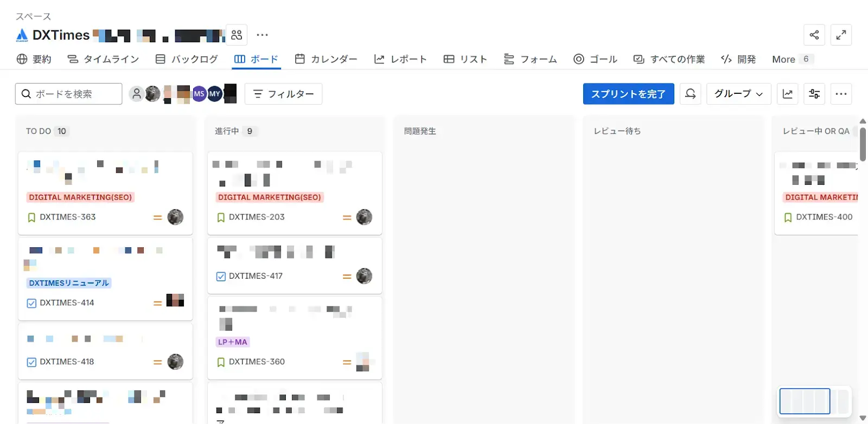Image resolution: width=868 pixels, height=424 pixels.
Task: Click story bookmark icon on DXTIMES-360
Action: tap(221, 362)
